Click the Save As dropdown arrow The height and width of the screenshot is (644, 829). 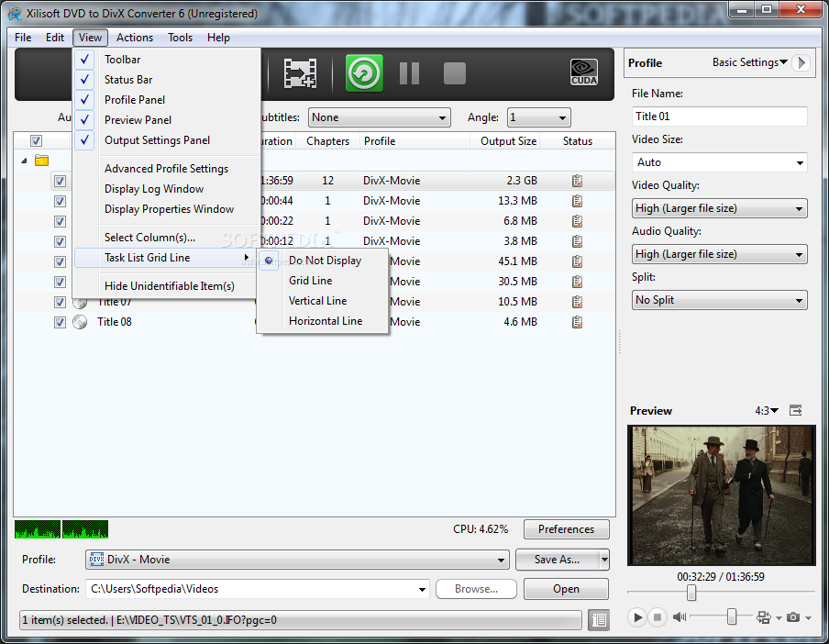(604, 560)
